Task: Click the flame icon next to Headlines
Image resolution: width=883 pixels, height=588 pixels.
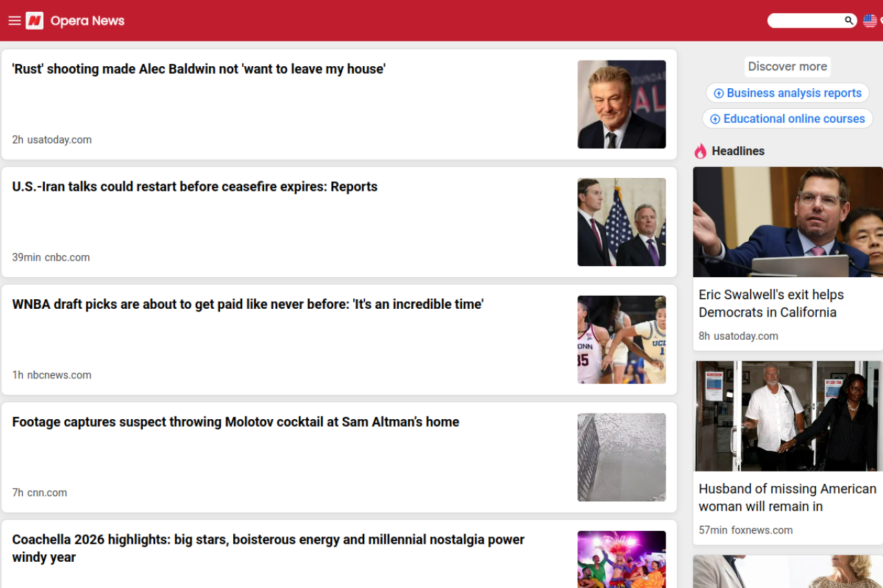Action: [x=700, y=151]
